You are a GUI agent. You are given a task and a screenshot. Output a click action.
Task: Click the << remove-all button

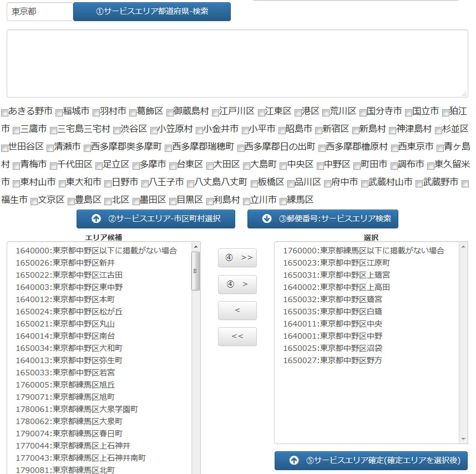coord(237,337)
